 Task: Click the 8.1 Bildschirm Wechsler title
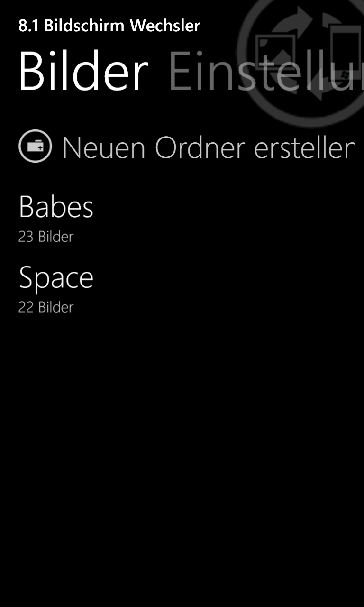pos(109,26)
